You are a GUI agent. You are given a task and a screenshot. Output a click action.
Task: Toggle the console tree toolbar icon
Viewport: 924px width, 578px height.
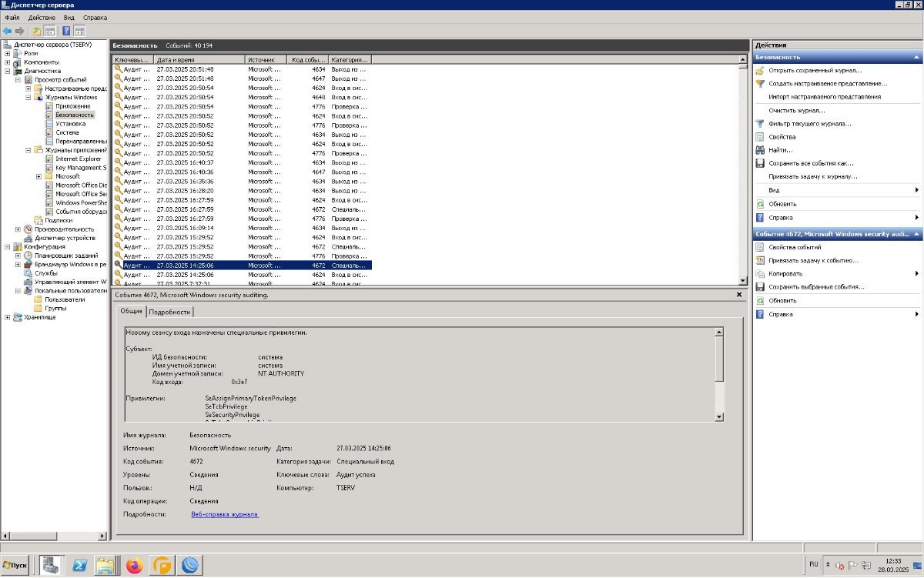point(49,31)
